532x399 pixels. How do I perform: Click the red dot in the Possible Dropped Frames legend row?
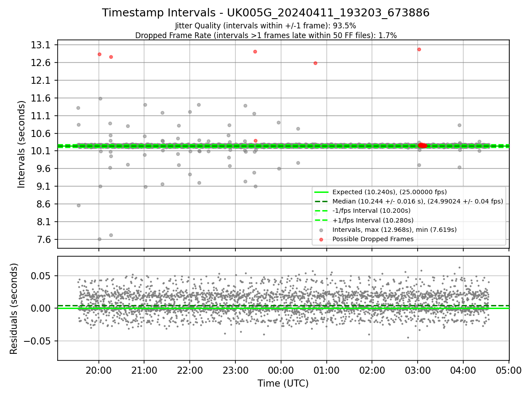point(321,239)
